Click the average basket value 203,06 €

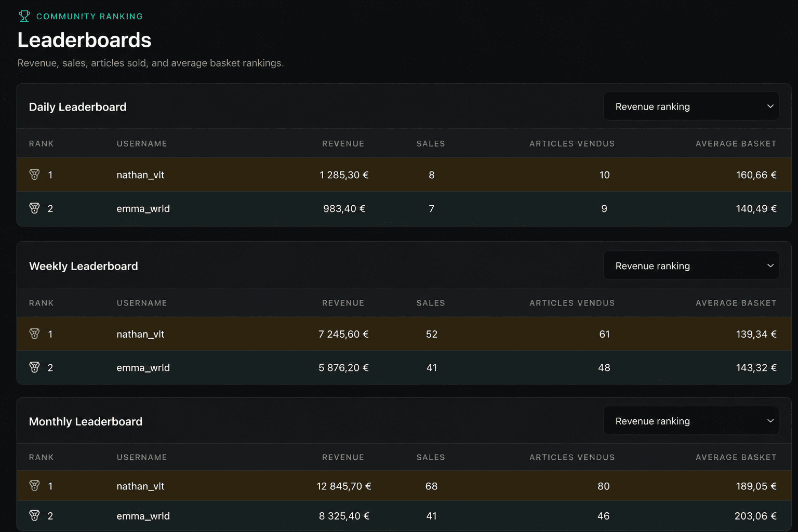(x=755, y=516)
